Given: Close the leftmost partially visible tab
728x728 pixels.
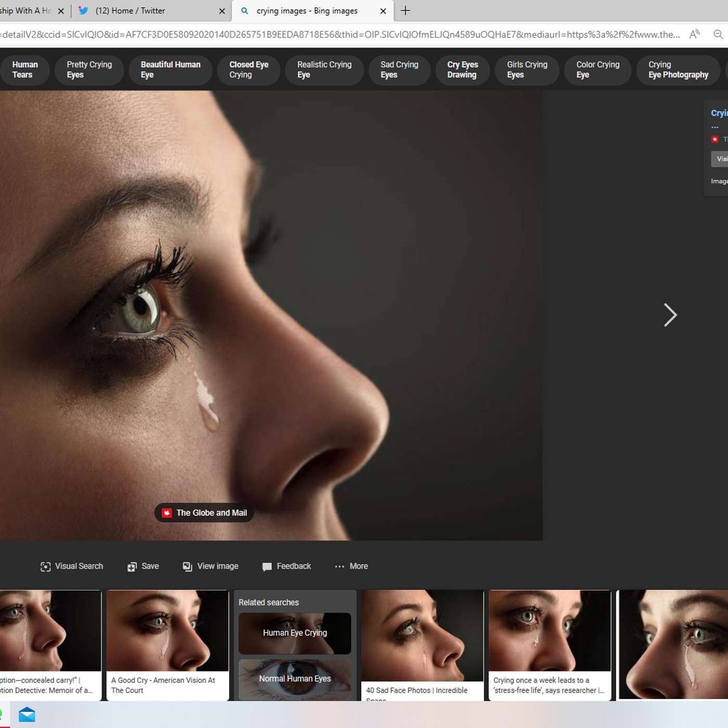Looking at the screenshot, I should click(x=61, y=11).
